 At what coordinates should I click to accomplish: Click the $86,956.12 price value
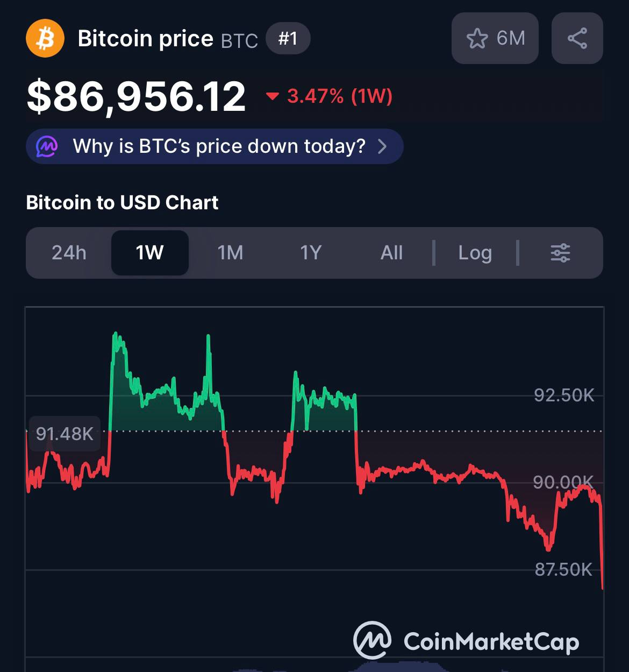[x=137, y=97]
